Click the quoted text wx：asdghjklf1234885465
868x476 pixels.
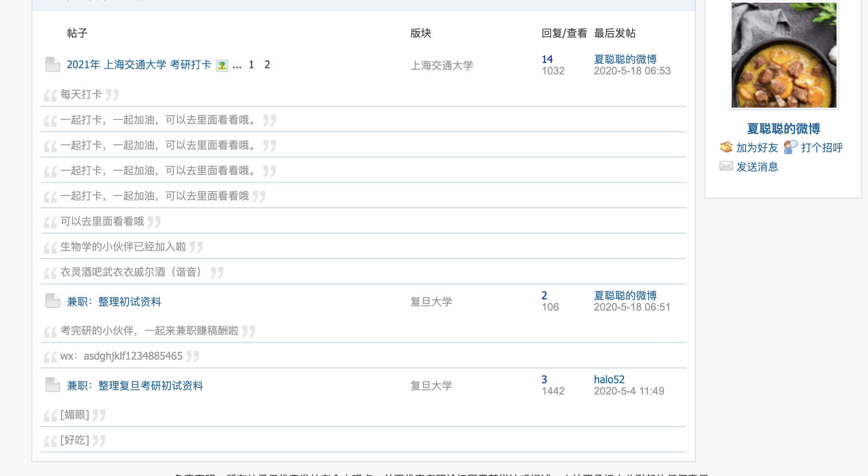[122, 356]
